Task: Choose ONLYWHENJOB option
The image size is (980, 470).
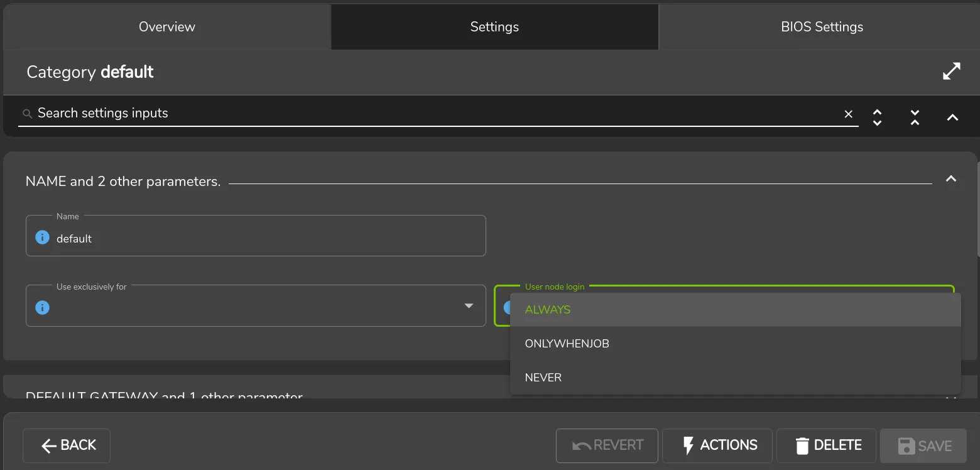Action: tap(736, 344)
